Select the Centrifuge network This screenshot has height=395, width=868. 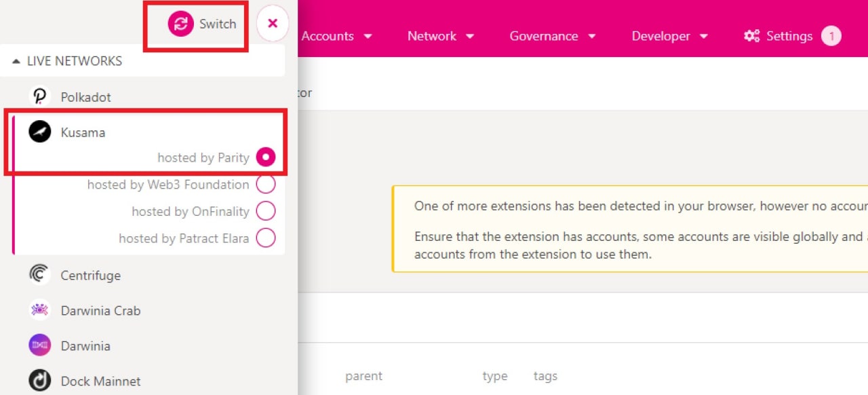91,276
